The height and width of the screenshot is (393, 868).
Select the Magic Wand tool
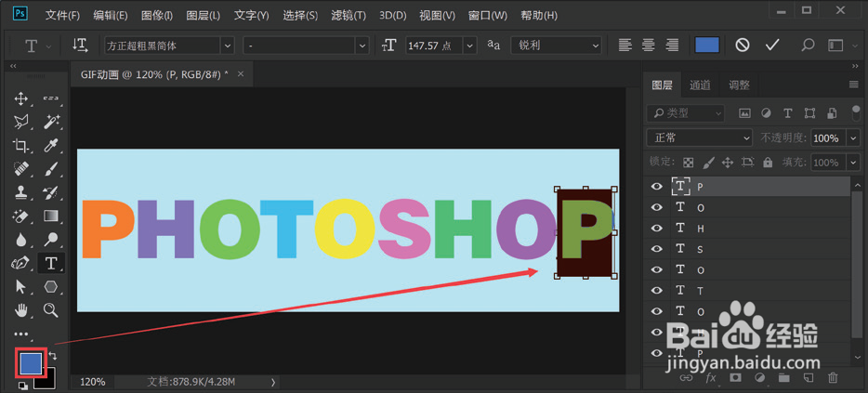click(x=51, y=122)
